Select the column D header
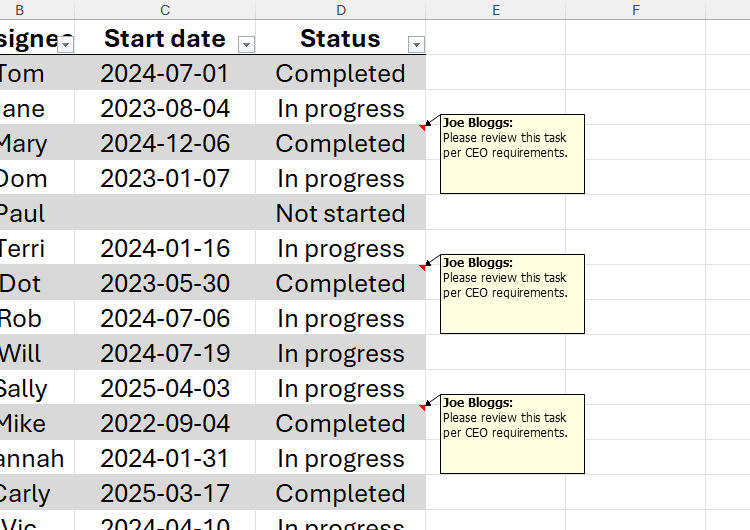This screenshot has width=750, height=530. point(341,10)
